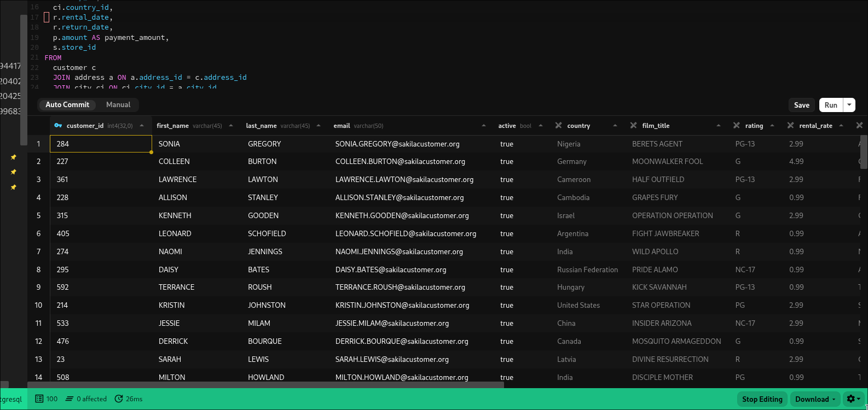Select the customer_id cell 274
The width and height of the screenshot is (868, 410).
101,251
